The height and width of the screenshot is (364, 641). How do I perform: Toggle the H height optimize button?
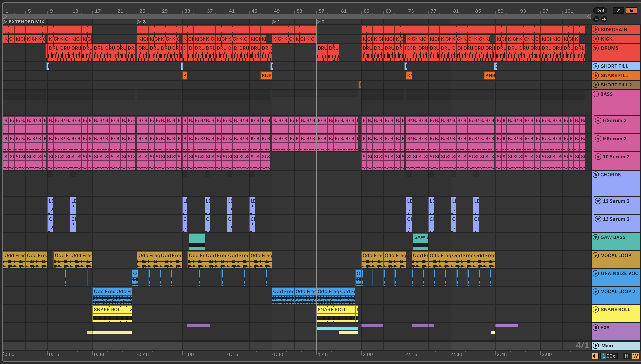[x=627, y=356]
